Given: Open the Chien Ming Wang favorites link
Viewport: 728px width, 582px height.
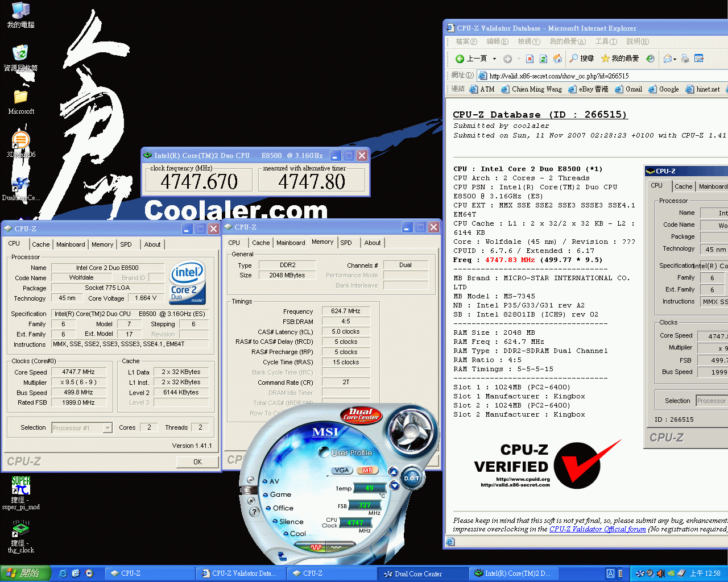Looking at the screenshot, I should coord(531,89).
